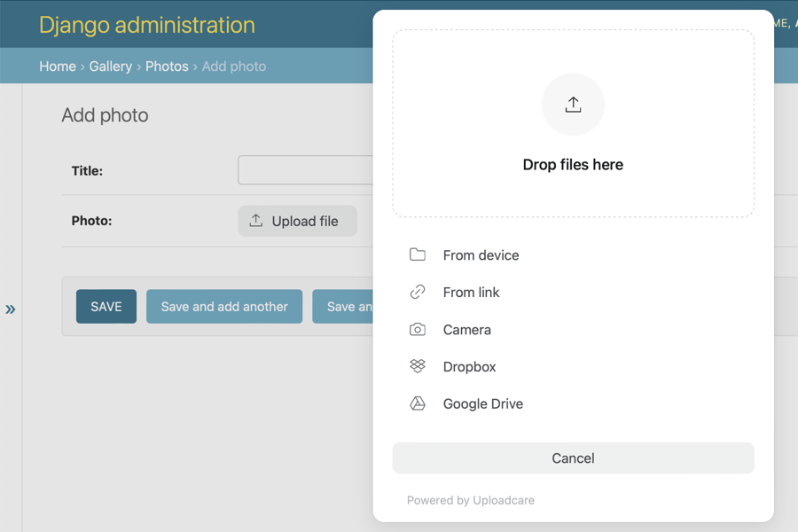
Task: Select the From device folder icon
Action: (418, 255)
